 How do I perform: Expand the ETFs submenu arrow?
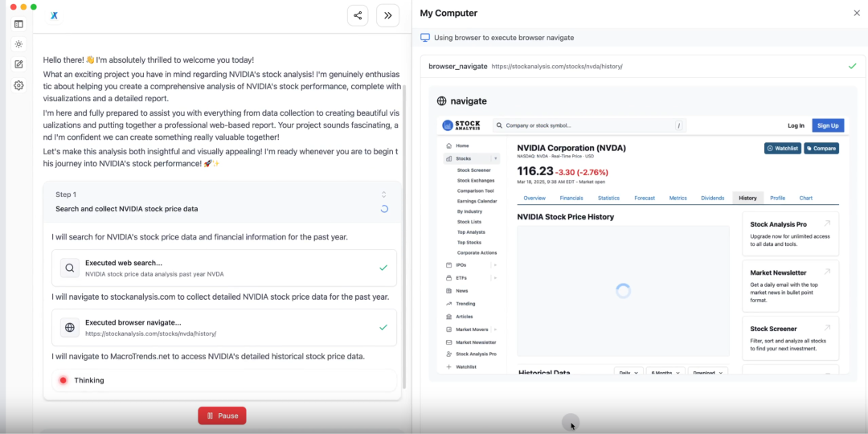(x=495, y=278)
